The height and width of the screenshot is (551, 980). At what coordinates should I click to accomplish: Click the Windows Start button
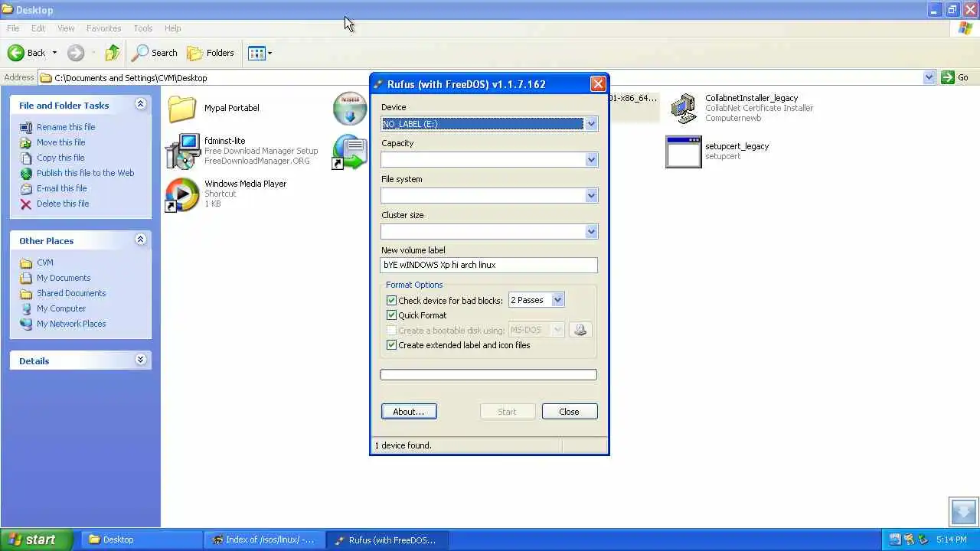click(x=37, y=540)
